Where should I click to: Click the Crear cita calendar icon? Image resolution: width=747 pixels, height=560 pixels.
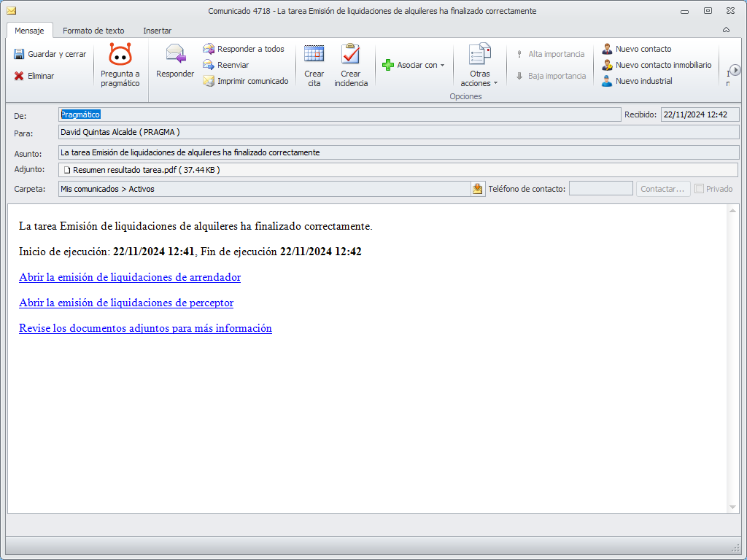(x=314, y=53)
